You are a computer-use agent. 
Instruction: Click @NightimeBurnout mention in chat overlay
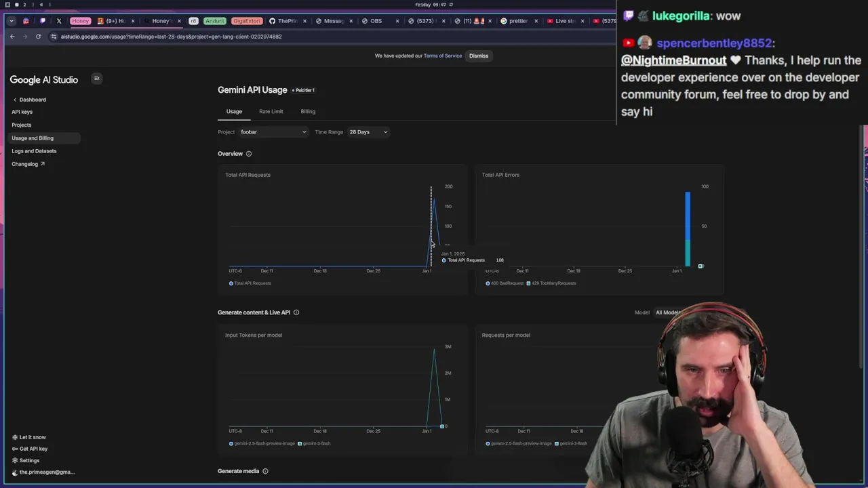pyautogui.click(x=673, y=60)
